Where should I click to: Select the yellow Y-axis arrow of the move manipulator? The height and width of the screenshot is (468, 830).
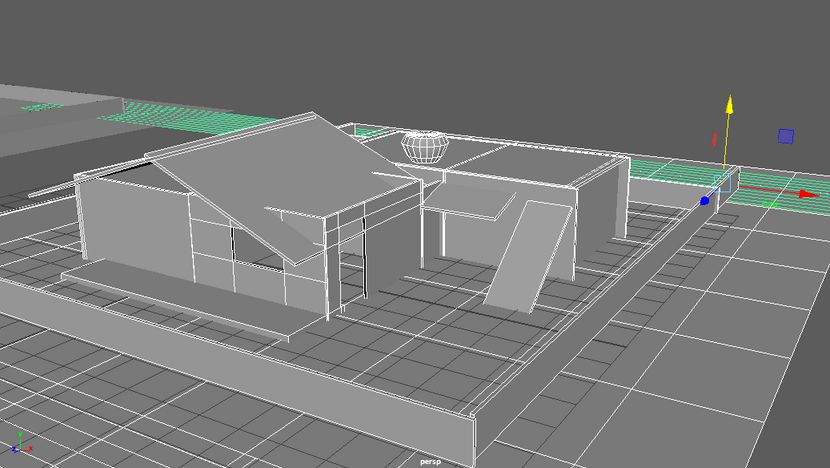729,105
